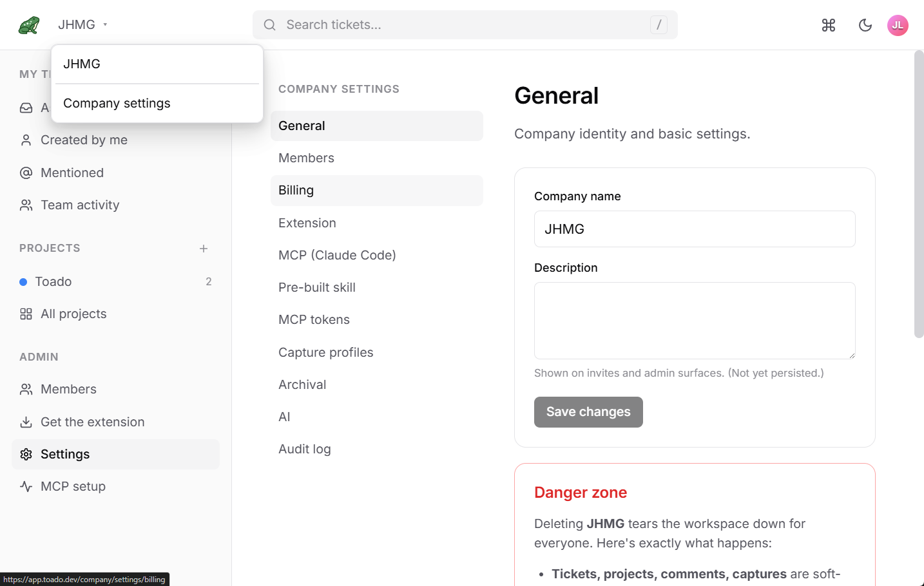924x586 pixels.
Task: Click the download extension icon
Action: 26,422
